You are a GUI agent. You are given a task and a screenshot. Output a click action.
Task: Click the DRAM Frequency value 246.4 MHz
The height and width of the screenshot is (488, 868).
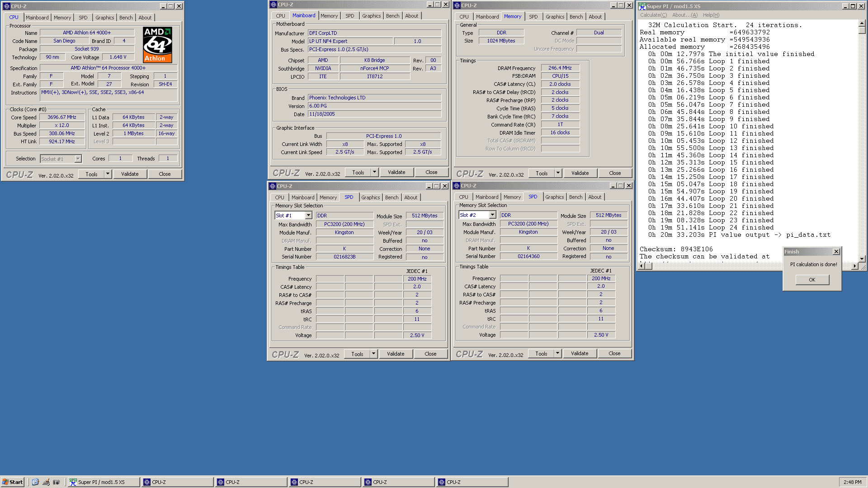click(560, 68)
